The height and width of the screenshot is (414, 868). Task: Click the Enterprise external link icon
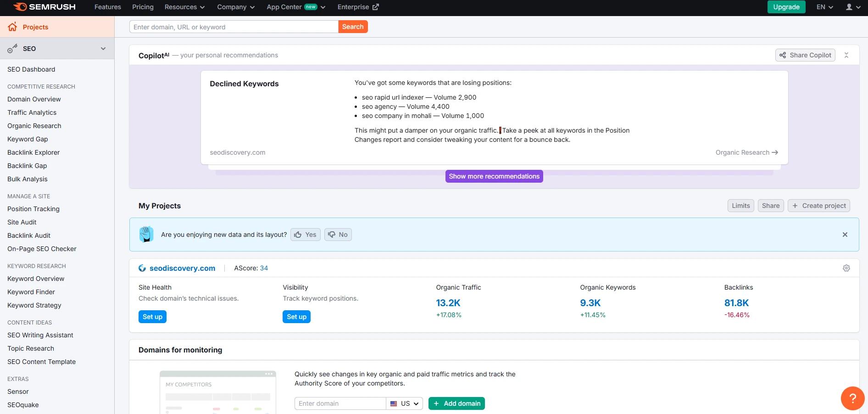[x=376, y=7]
